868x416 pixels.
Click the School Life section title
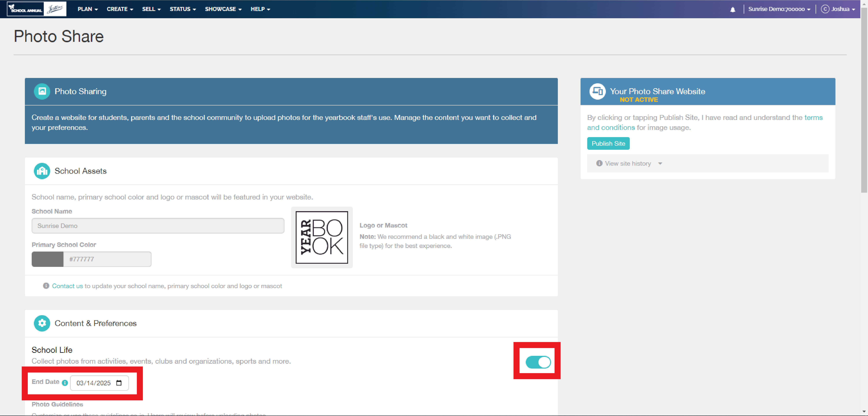[52, 350]
